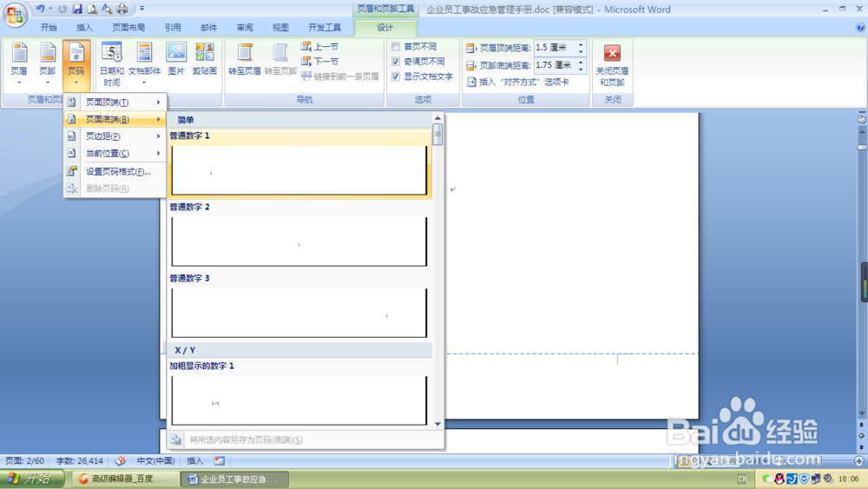Screen dimensions: 868x489
Task: Open quick access toolbar customize dropdown
Action: tap(142, 9)
